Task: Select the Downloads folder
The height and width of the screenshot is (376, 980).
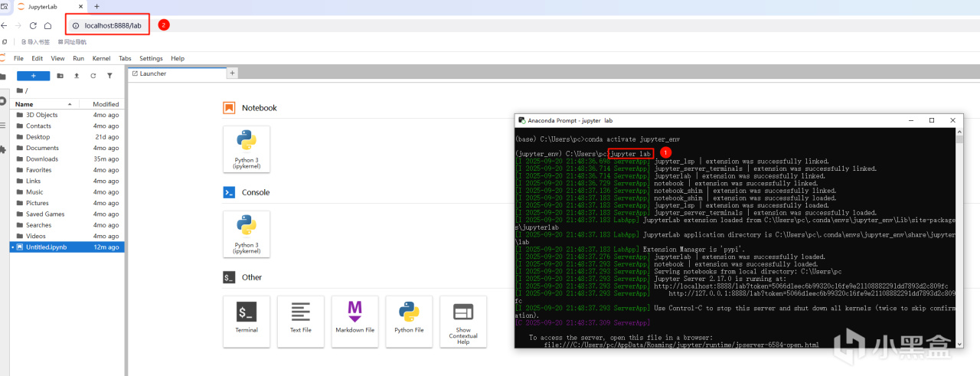Action: pos(67,159)
